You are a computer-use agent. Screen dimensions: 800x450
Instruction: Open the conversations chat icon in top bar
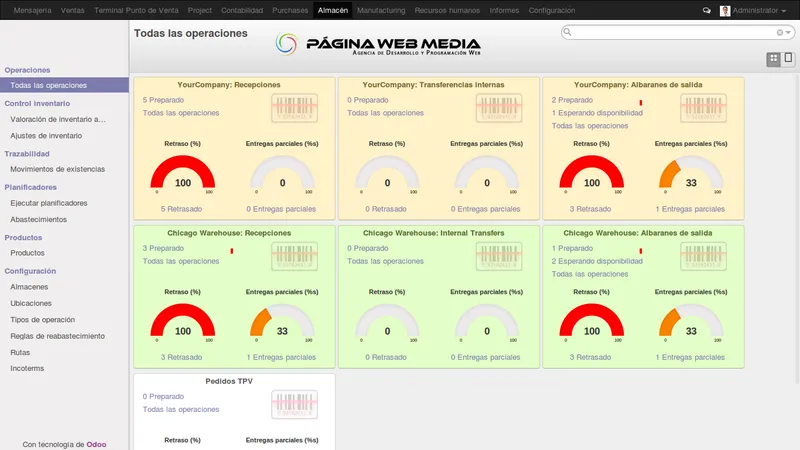click(x=707, y=10)
